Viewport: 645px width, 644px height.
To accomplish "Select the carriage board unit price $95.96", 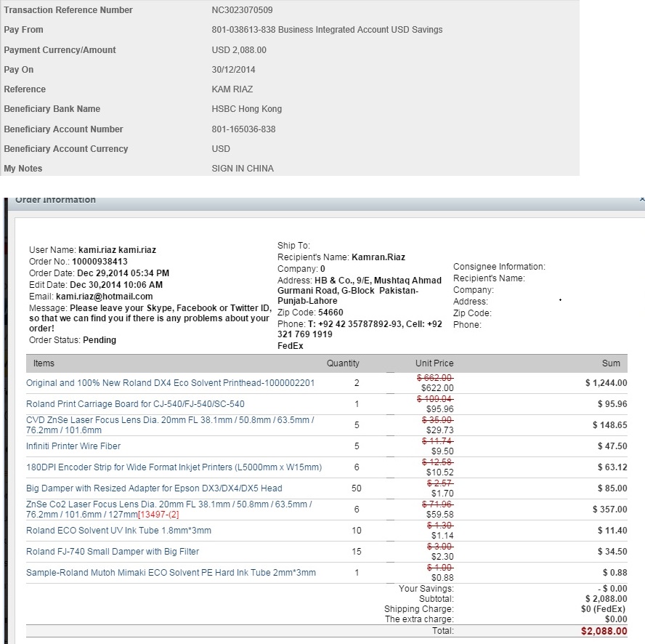I will click(439, 409).
